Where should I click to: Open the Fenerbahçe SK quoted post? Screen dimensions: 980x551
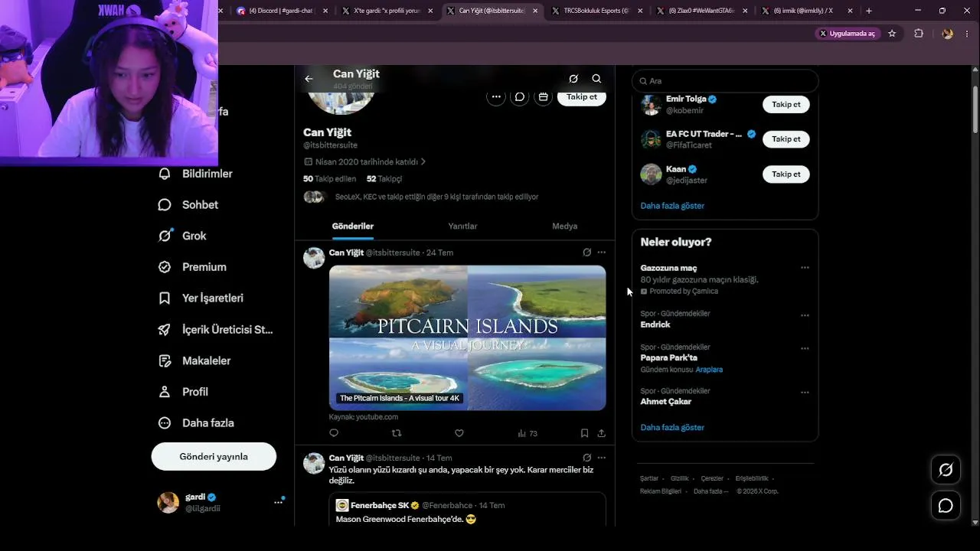click(467, 509)
